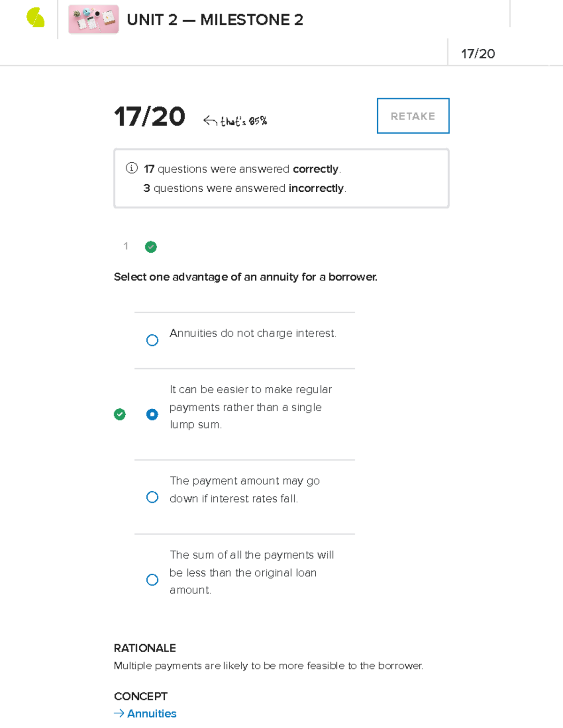Screen dimensions: 563x728
Task: Click the large 17/20 score heading
Action: pyautogui.click(x=150, y=116)
